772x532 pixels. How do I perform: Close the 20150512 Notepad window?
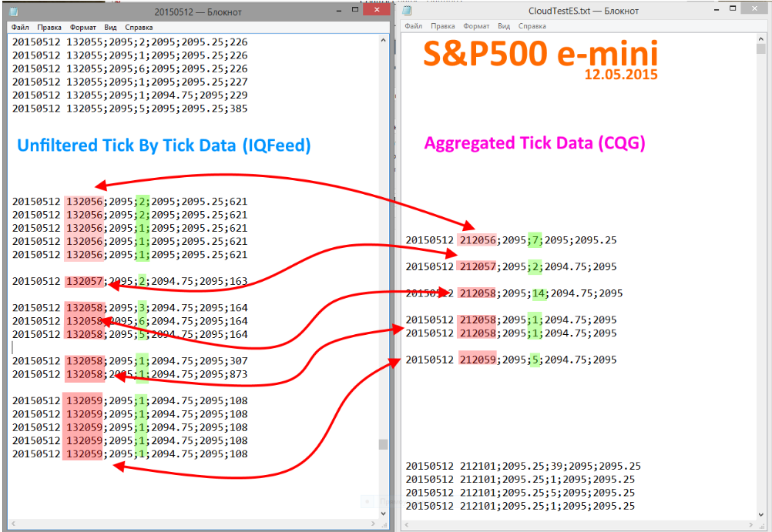click(377, 9)
